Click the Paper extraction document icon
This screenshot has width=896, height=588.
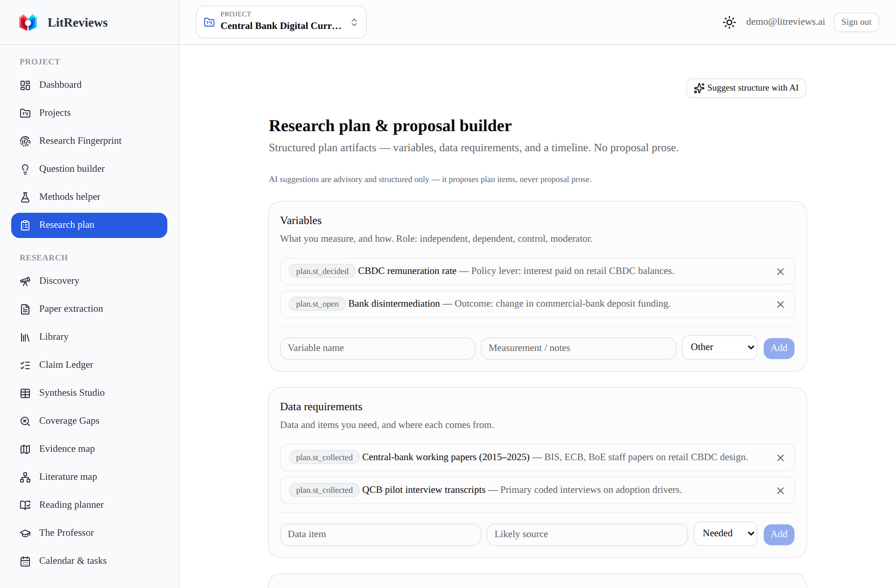click(x=25, y=309)
